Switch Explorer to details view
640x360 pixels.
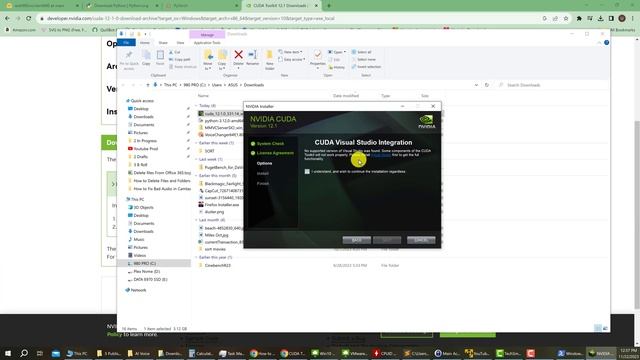click(598, 328)
